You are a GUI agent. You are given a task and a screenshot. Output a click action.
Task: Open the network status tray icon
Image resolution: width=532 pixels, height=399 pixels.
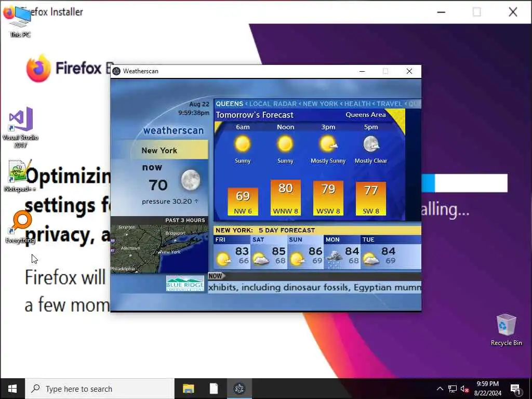(x=453, y=389)
